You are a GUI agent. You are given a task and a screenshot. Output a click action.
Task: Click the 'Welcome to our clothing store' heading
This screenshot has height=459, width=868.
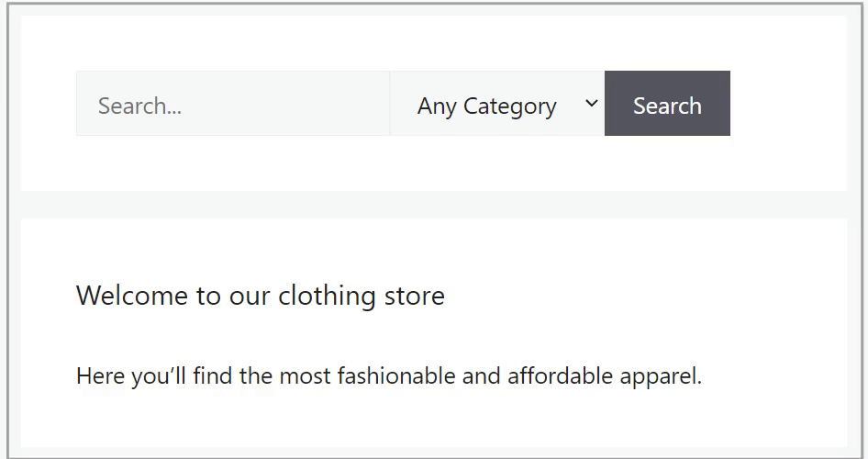260,296
